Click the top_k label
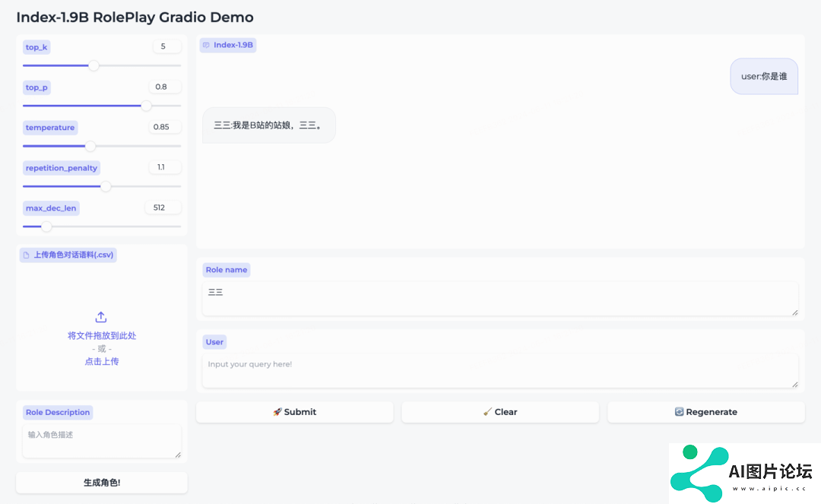The image size is (821, 504). pyautogui.click(x=36, y=47)
